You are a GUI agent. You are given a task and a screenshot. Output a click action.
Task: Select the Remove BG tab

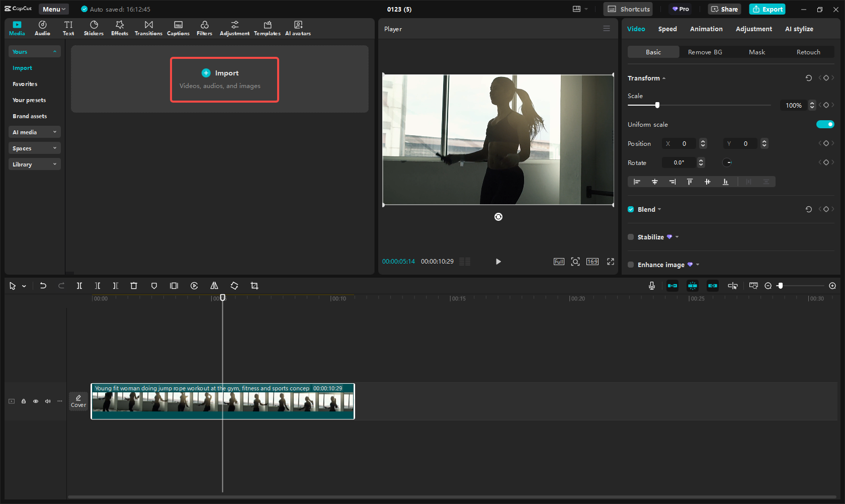[705, 52]
